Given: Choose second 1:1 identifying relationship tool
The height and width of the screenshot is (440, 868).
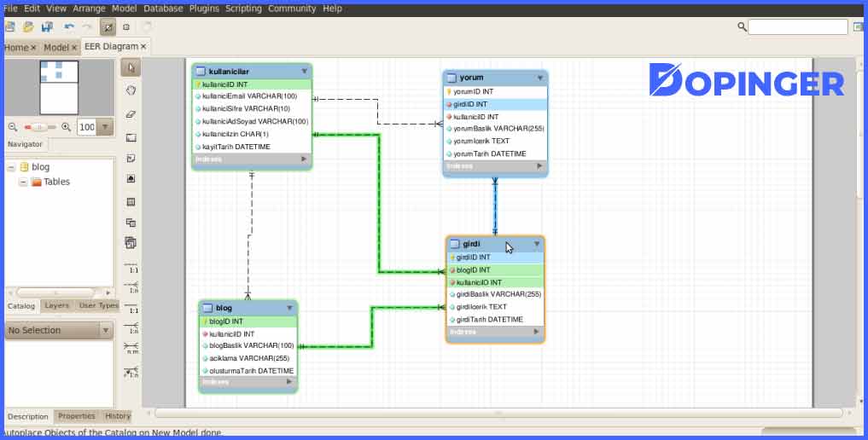Looking at the screenshot, I should (131, 307).
